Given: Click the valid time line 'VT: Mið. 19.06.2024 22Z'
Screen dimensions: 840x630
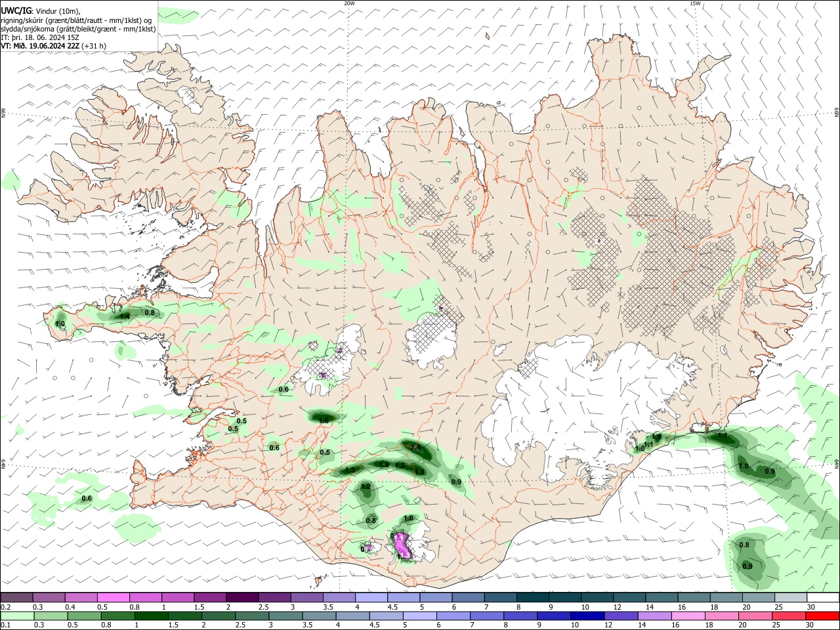Looking at the screenshot, I should pyautogui.click(x=41, y=46).
